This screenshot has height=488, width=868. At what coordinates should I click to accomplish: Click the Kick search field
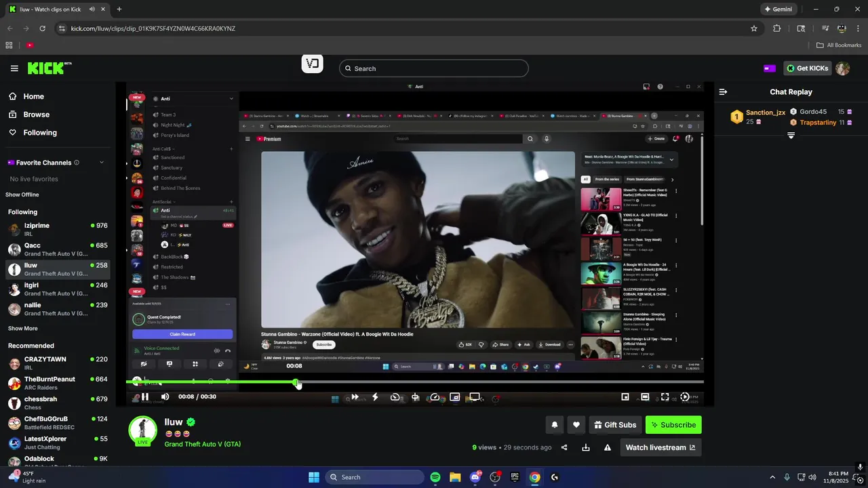[434, 68]
